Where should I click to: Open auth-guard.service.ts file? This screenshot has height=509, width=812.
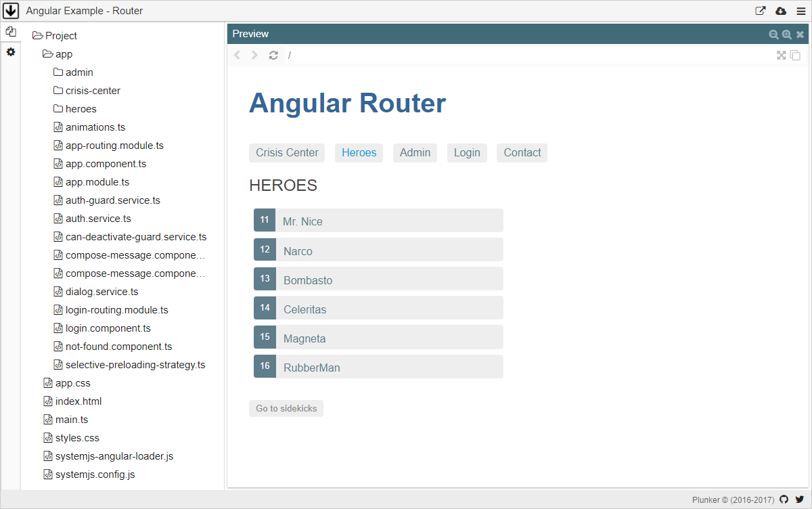tap(106, 200)
